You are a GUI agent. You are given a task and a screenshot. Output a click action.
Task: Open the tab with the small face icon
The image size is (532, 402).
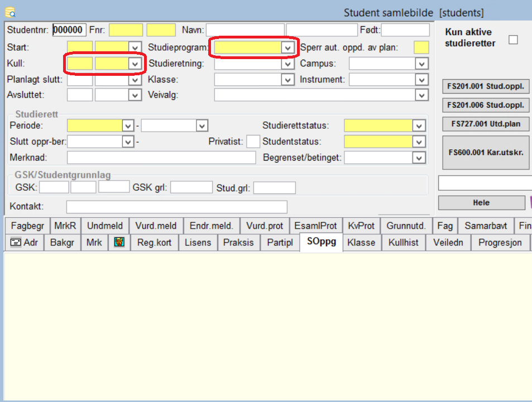click(119, 243)
